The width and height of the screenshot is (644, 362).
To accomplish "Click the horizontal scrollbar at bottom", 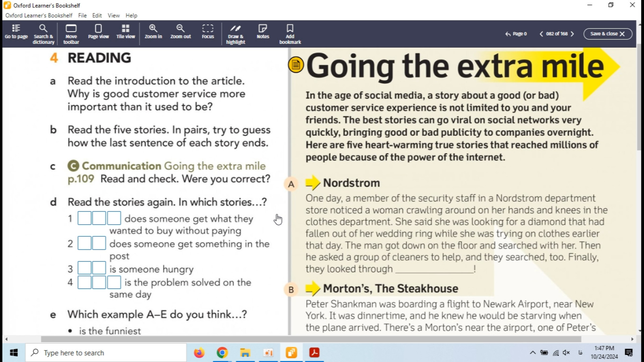I will click(311, 339).
